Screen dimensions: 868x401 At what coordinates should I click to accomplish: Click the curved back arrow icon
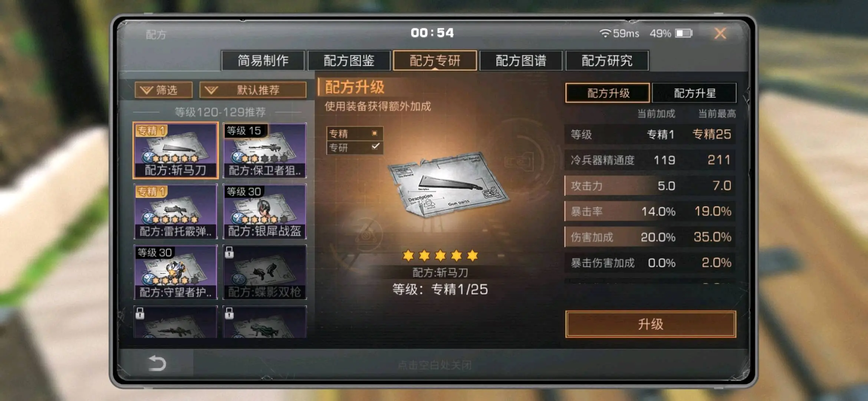coord(157,363)
